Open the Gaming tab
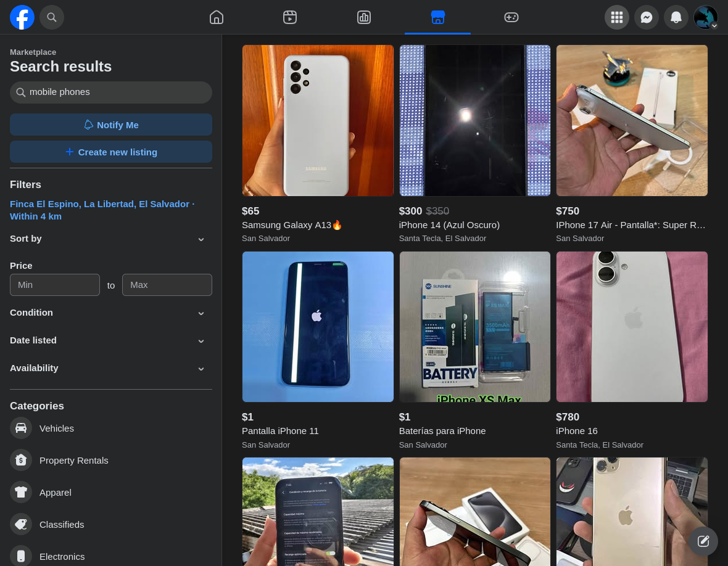The image size is (728, 566). pyautogui.click(x=511, y=17)
